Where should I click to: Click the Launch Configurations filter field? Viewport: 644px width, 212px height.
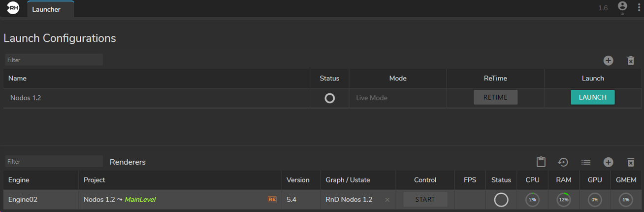(x=54, y=60)
